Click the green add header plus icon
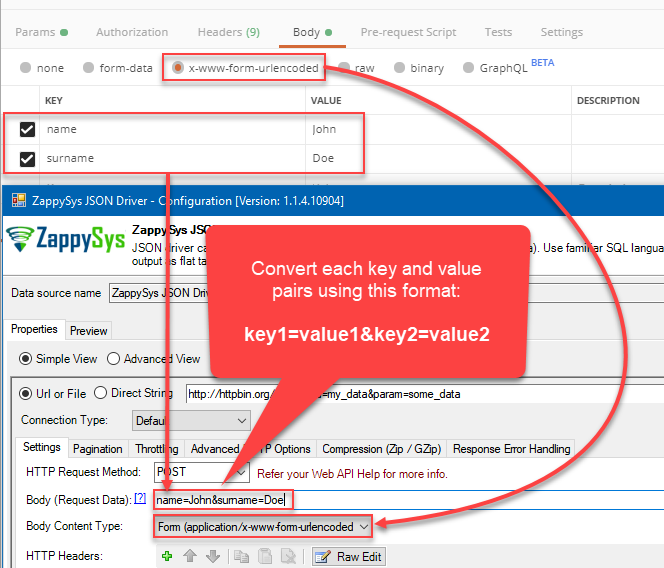The image size is (664, 568). (167, 556)
